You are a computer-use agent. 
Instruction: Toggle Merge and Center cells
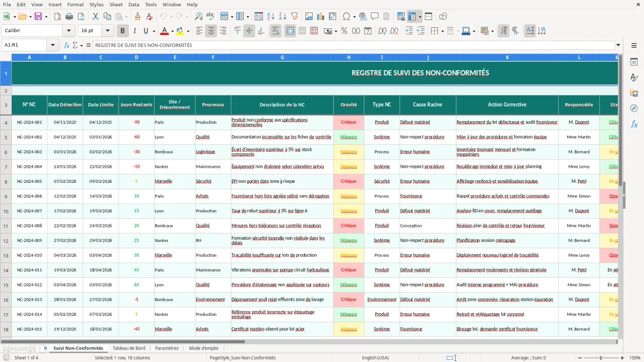pyautogui.click(x=290, y=31)
